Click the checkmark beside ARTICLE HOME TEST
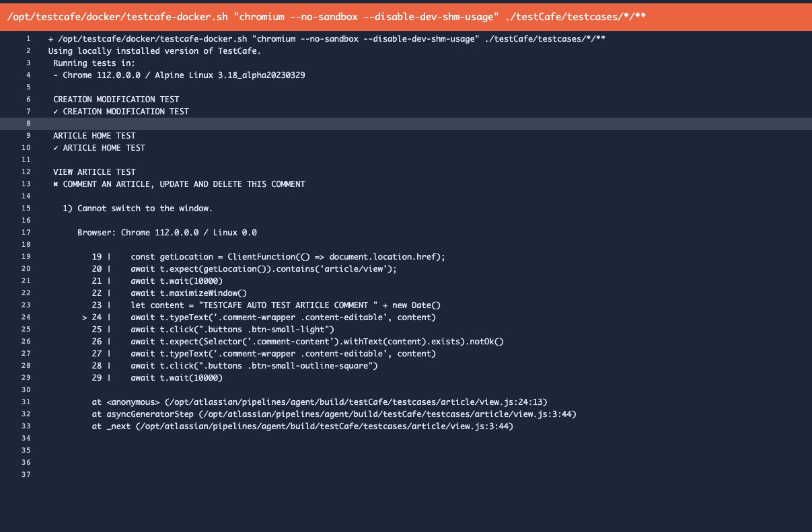This screenshot has height=532, width=812. [56, 147]
